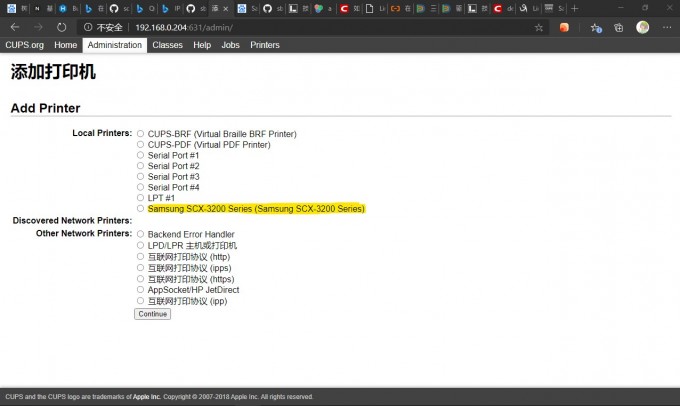Switch to the Jobs tab
The width and height of the screenshot is (680, 406).
tap(230, 45)
